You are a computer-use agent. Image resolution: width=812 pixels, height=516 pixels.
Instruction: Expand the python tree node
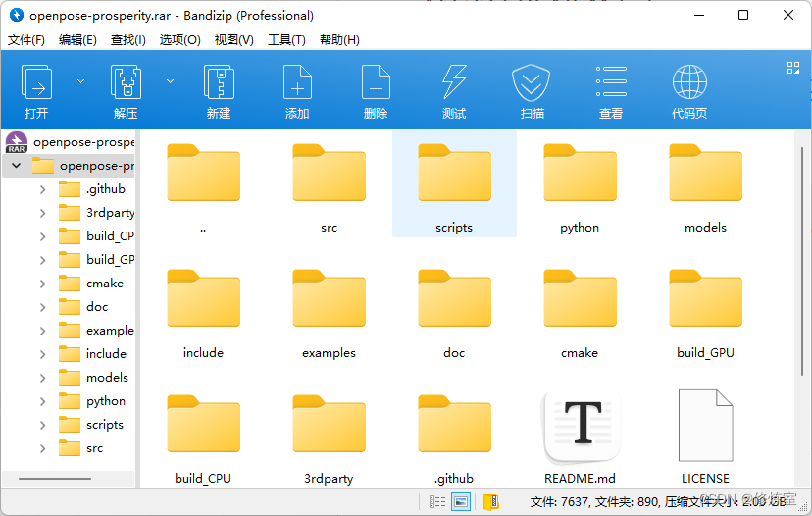pos(42,401)
